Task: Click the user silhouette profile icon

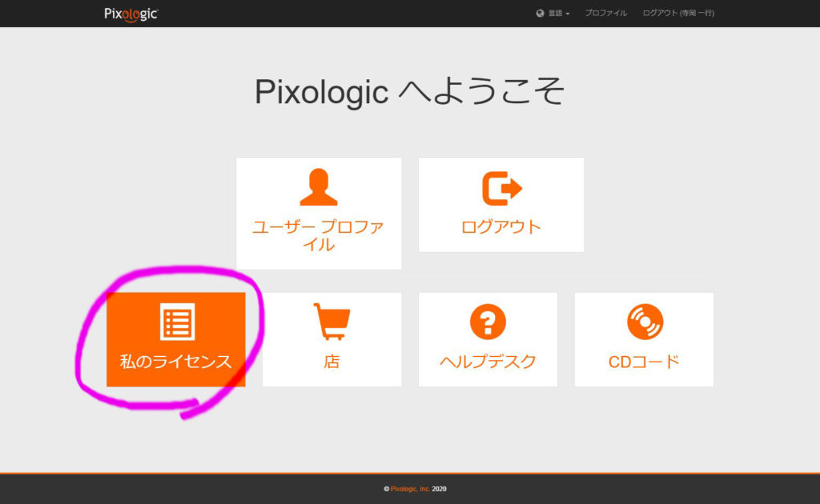Action: [x=319, y=187]
